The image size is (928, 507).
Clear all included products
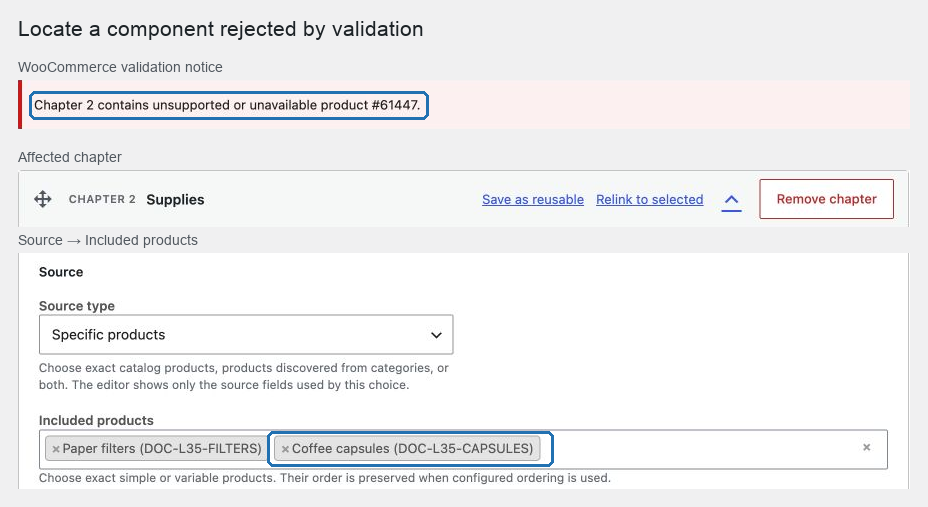[866, 447]
